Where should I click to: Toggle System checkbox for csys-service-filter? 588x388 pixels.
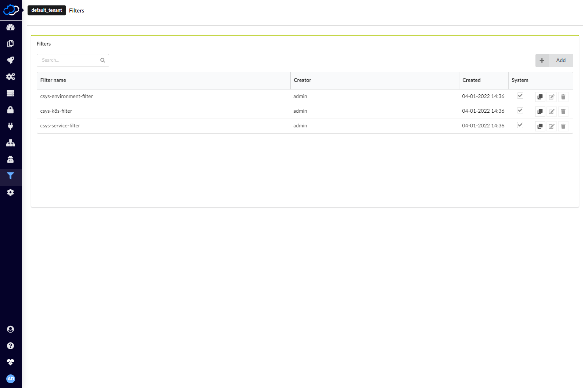pos(520,125)
